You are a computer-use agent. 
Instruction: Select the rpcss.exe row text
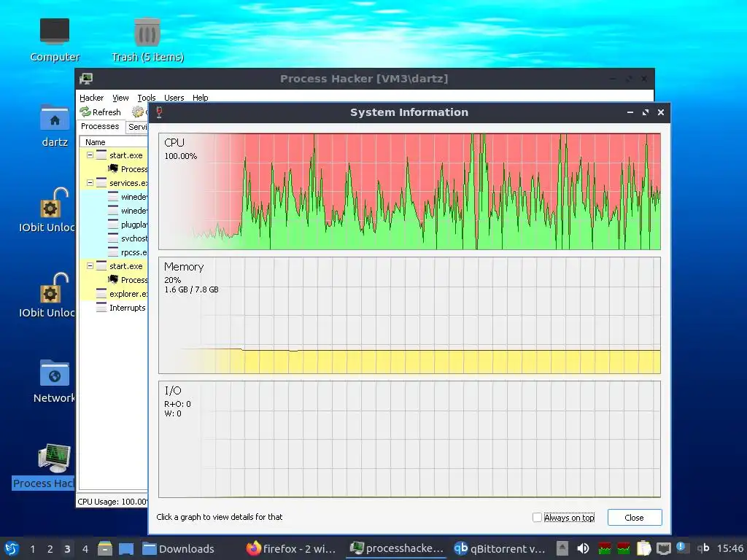134,252
